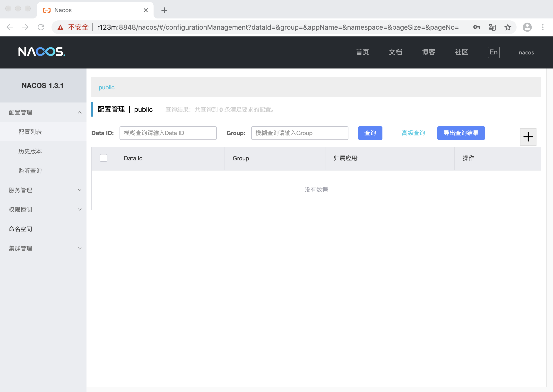Create a new configuration with the plus icon
Viewport: 553px width, 392px height.
tap(528, 137)
